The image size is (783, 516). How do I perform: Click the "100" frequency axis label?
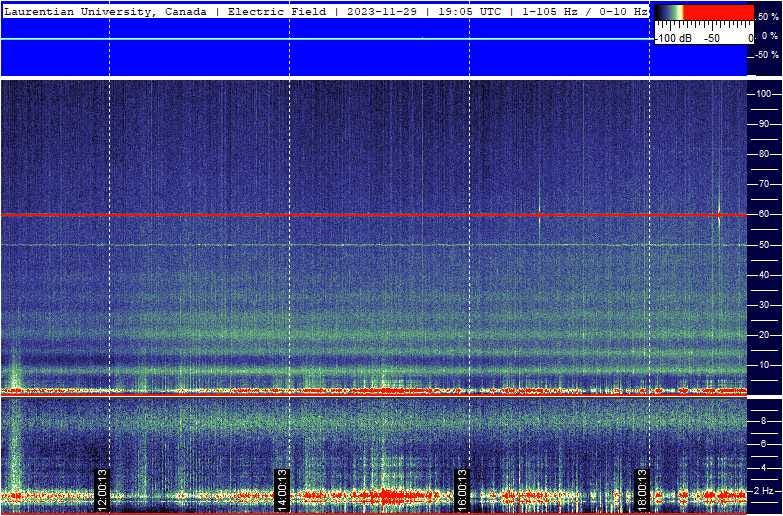pos(766,94)
